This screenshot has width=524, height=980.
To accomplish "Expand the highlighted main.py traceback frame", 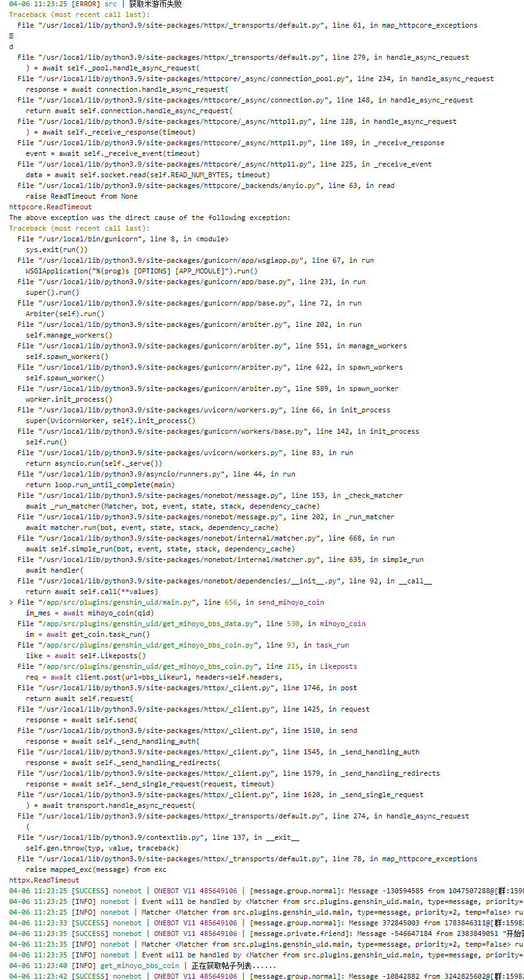I will pyautogui.click(x=11, y=602).
